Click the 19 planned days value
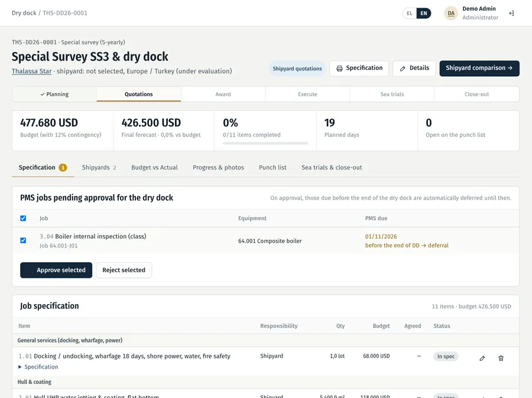532x398 pixels. [329, 123]
